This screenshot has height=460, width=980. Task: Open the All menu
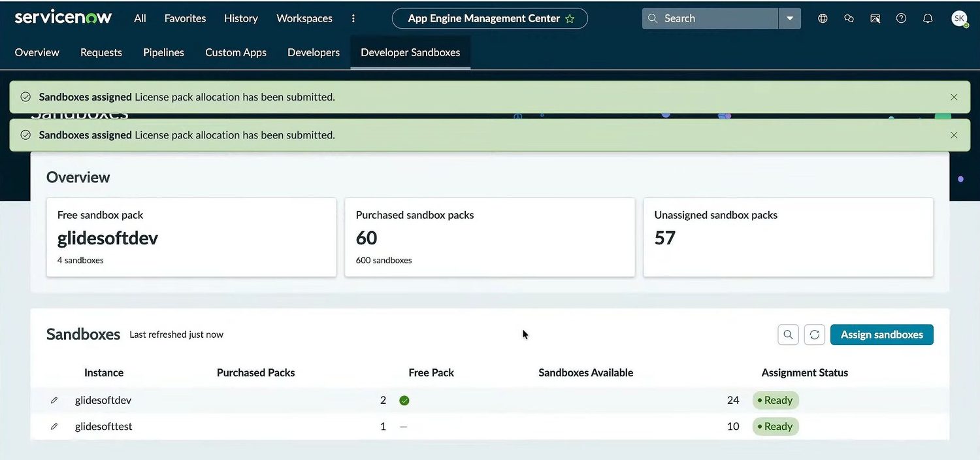point(140,18)
